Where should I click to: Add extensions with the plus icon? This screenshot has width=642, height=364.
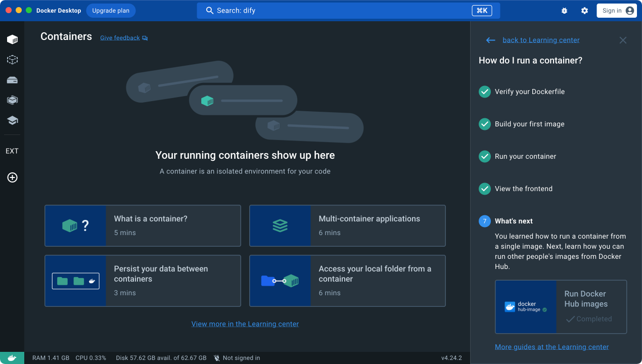tap(12, 177)
